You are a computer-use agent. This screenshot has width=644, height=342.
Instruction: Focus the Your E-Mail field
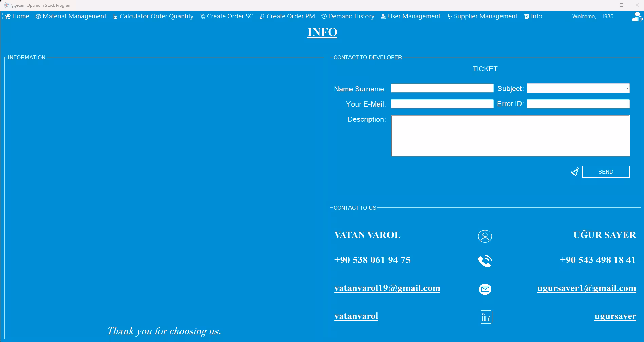(442, 104)
